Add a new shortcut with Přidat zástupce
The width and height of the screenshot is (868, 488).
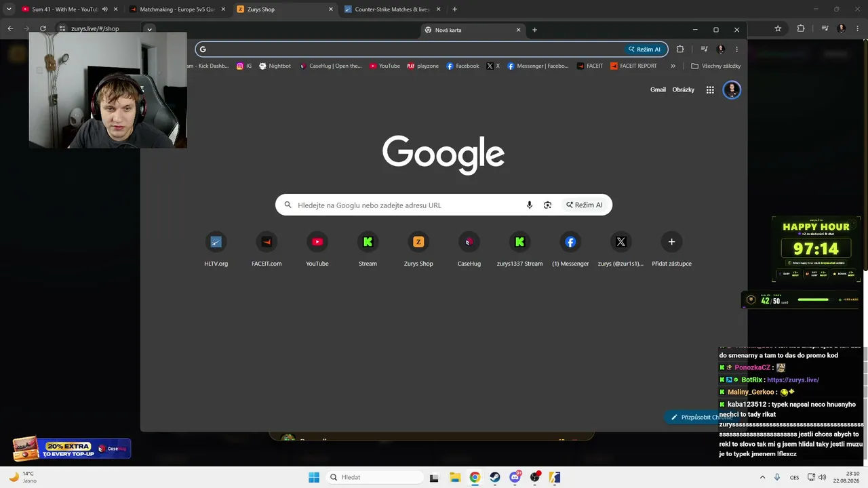point(671,249)
